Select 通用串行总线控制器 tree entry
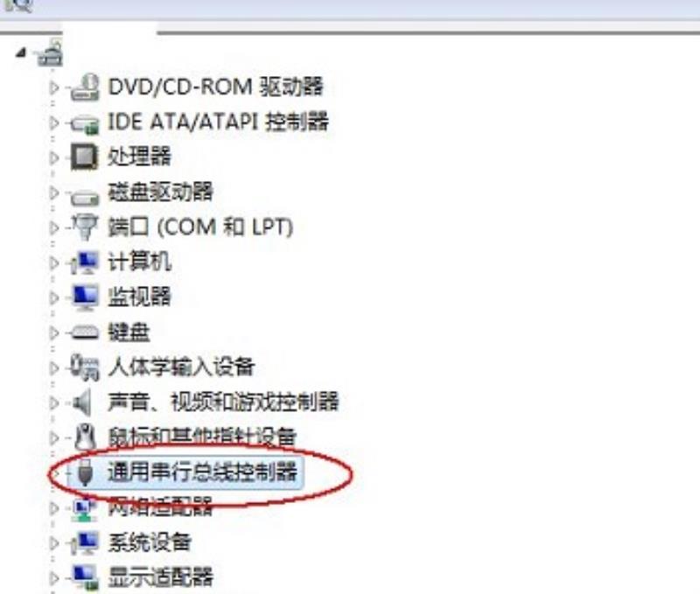 coord(202,472)
